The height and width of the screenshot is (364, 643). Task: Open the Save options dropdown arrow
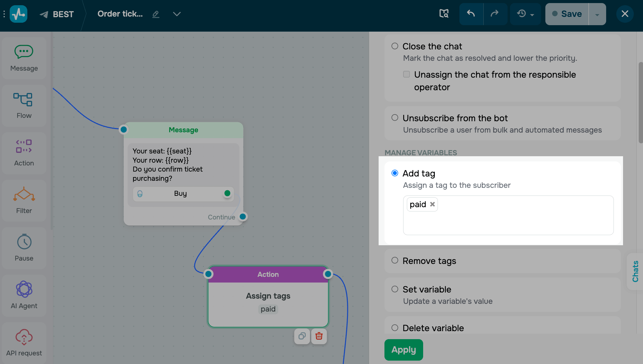pyautogui.click(x=597, y=14)
